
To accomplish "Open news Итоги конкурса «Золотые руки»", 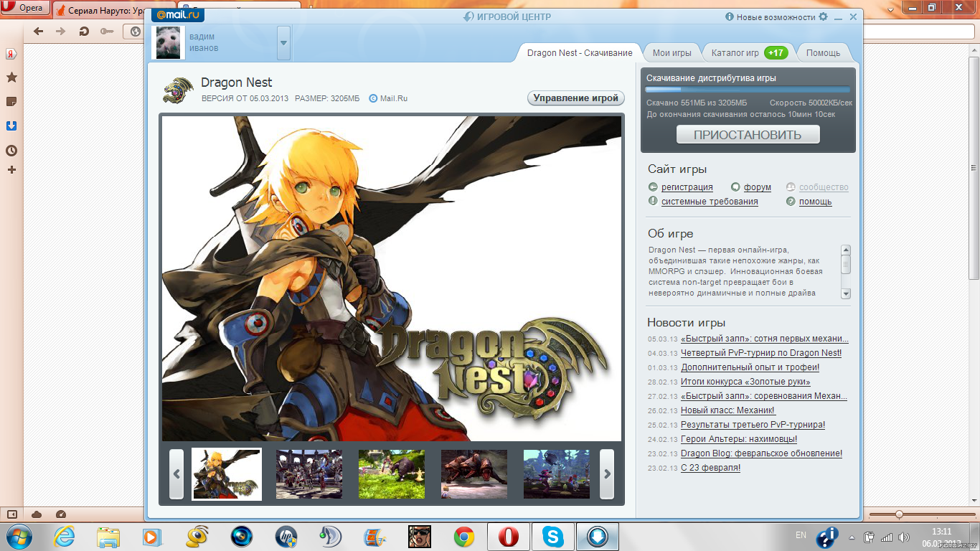I will tap(745, 382).
